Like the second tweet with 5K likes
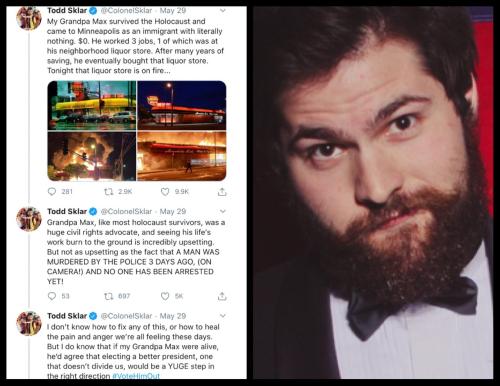500x386 pixels. [165, 296]
